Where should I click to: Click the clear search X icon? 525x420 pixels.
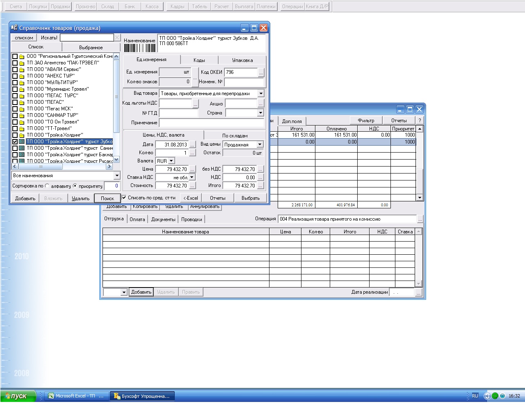tap(117, 38)
